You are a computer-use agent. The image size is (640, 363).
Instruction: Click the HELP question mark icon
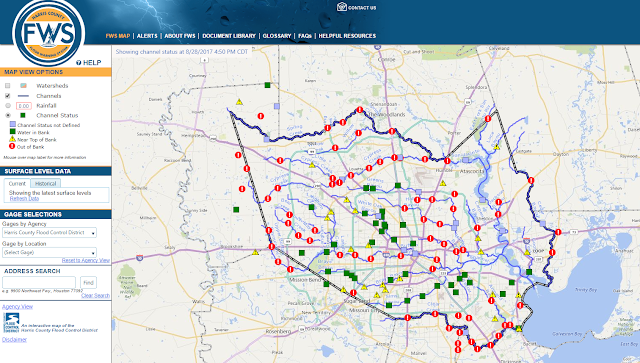click(79, 62)
